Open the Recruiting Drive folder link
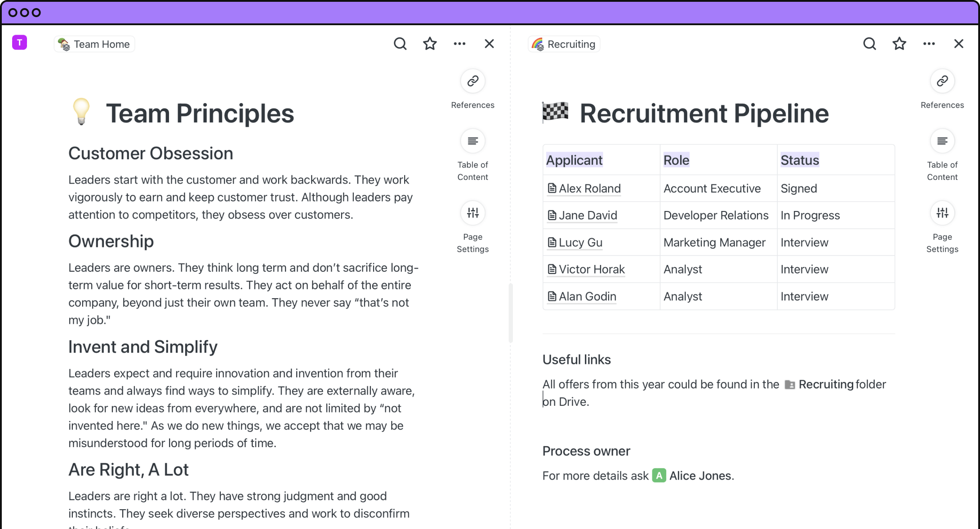The width and height of the screenshot is (980, 529). tap(825, 384)
